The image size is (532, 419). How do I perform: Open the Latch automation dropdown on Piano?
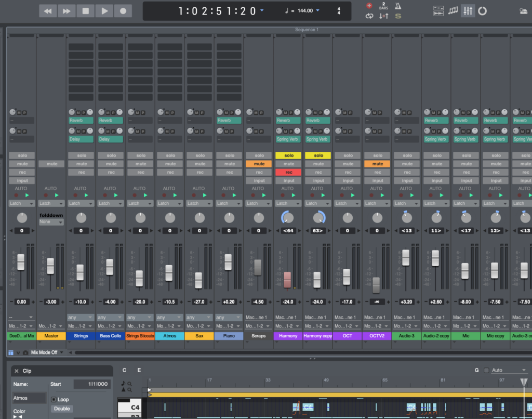[229, 203]
